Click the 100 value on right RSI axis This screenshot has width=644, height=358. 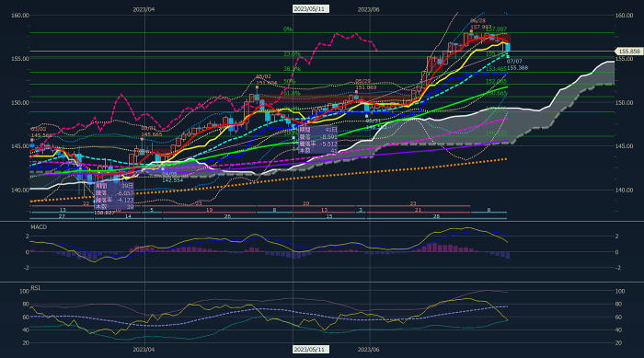pyautogui.click(x=620, y=291)
